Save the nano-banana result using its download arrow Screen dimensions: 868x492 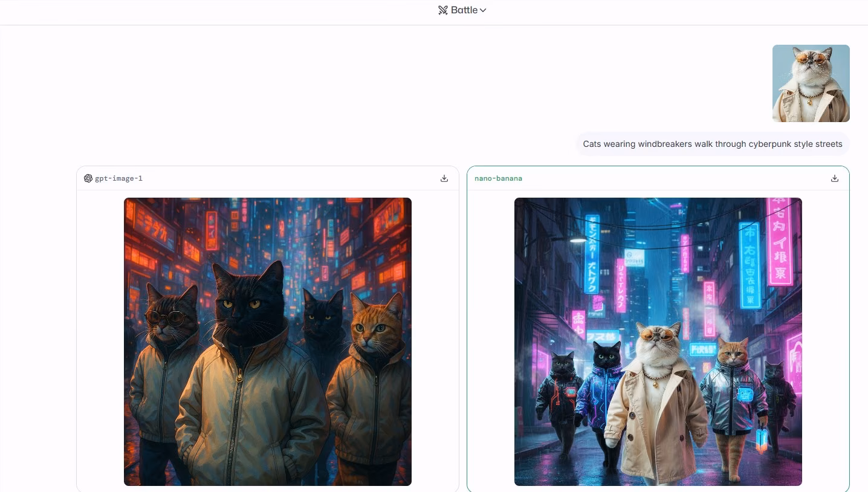pyautogui.click(x=835, y=178)
